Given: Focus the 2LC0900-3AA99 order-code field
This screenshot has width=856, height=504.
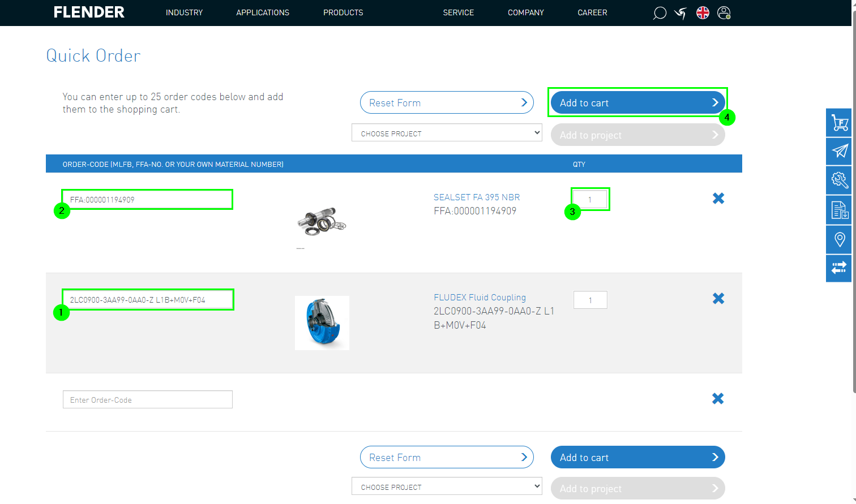Looking at the screenshot, I should (x=148, y=300).
